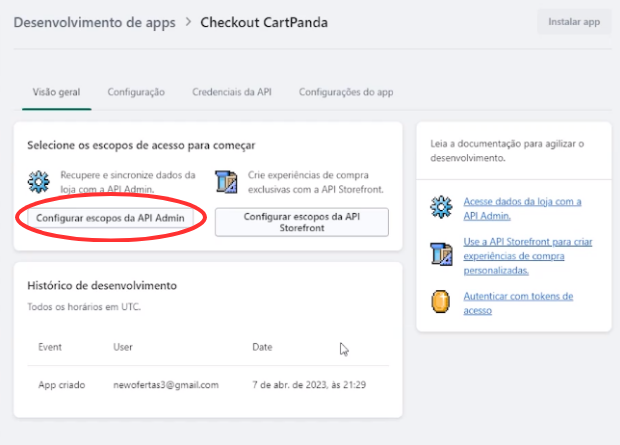620x445 pixels.
Task: Click Configurar escopos da API Admin button
Action: coord(110,218)
